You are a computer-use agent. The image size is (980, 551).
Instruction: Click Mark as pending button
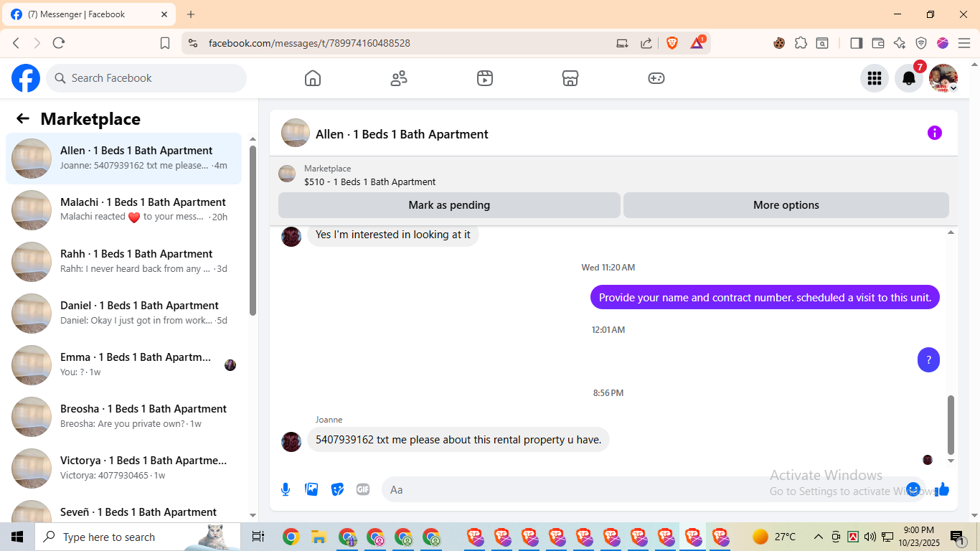point(449,205)
